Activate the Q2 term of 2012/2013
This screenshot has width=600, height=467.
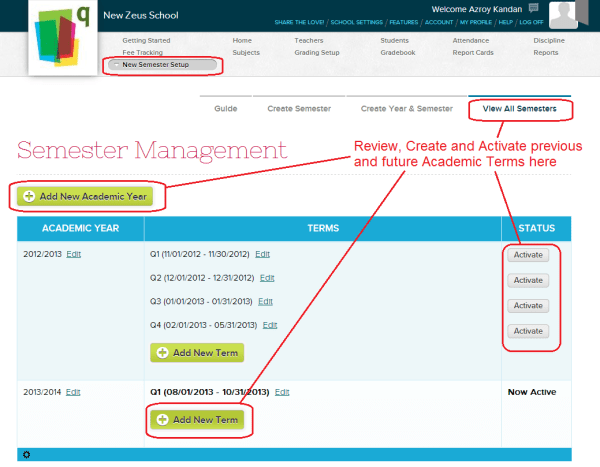pyautogui.click(x=528, y=280)
